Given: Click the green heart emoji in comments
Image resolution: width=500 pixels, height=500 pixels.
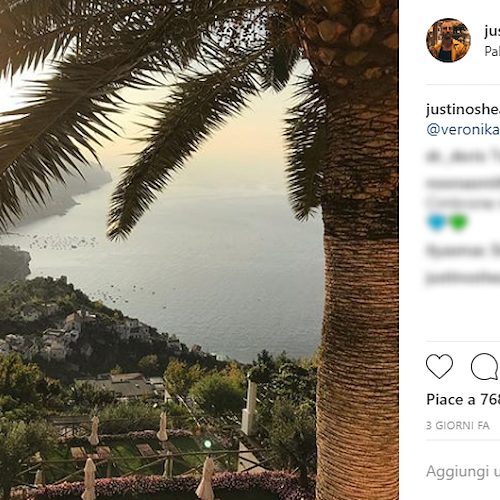Looking at the screenshot, I should point(458,222).
